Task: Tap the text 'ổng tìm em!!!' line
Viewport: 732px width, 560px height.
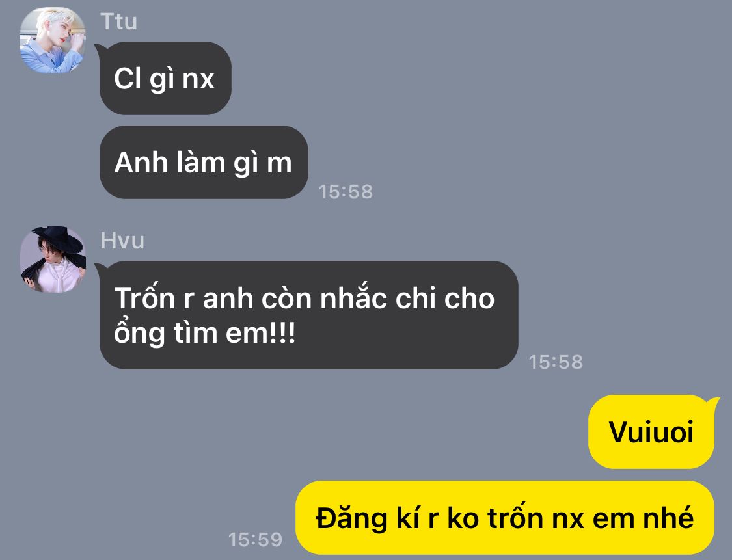Action: click(x=205, y=333)
